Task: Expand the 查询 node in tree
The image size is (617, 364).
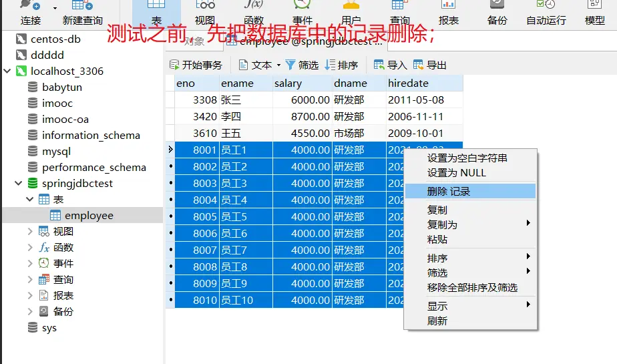Action: click(30, 280)
